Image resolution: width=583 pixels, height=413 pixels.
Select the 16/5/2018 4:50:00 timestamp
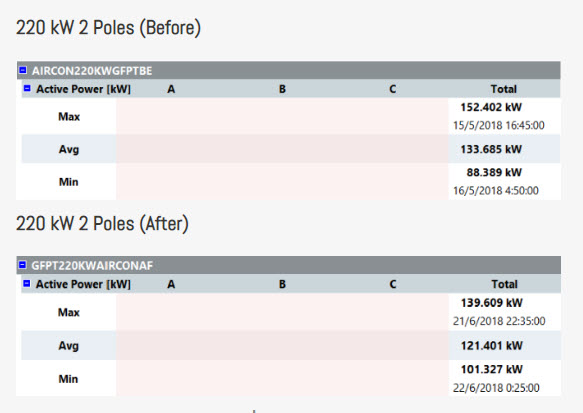pyautogui.click(x=496, y=191)
